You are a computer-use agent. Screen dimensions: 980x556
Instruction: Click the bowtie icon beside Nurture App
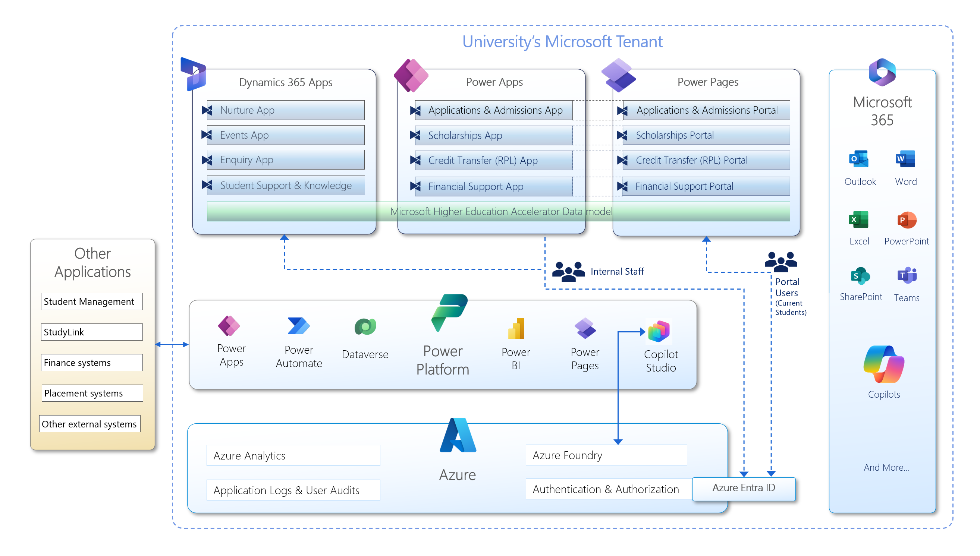pos(207,110)
